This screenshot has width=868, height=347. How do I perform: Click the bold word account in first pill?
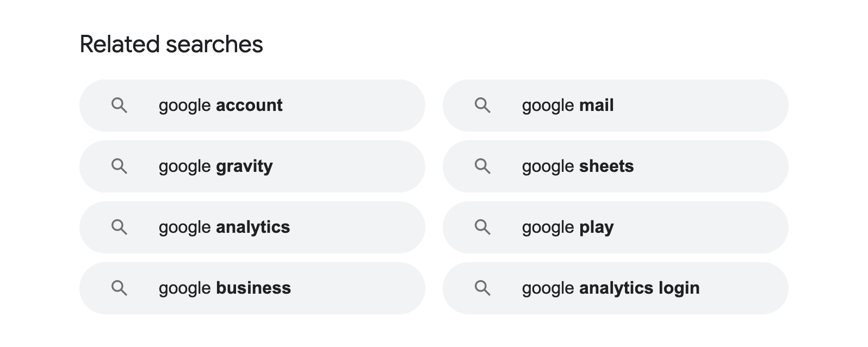click(249, 106)
